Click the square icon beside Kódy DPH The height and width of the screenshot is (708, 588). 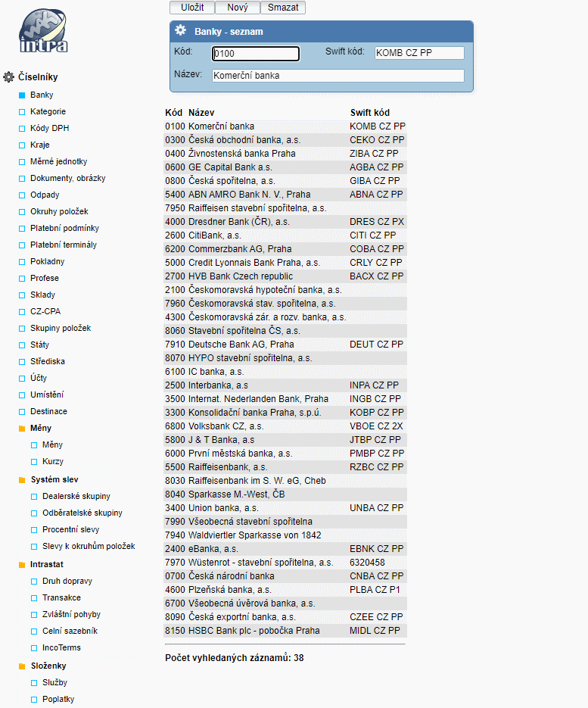pos(22,129)
